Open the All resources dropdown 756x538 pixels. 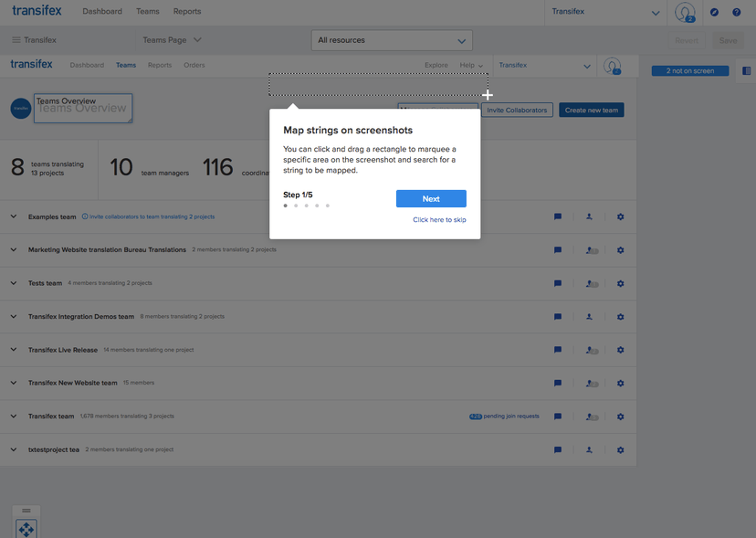point(392,40)
